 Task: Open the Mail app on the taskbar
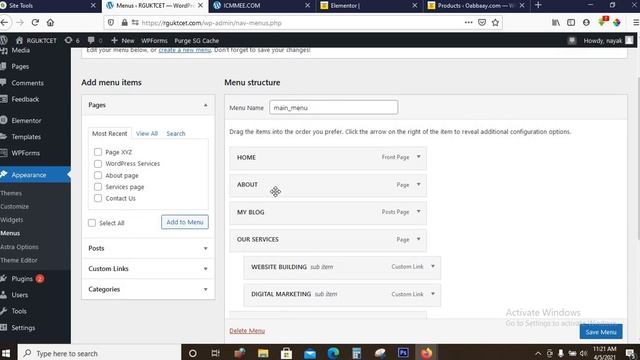(x=310, y=353)
